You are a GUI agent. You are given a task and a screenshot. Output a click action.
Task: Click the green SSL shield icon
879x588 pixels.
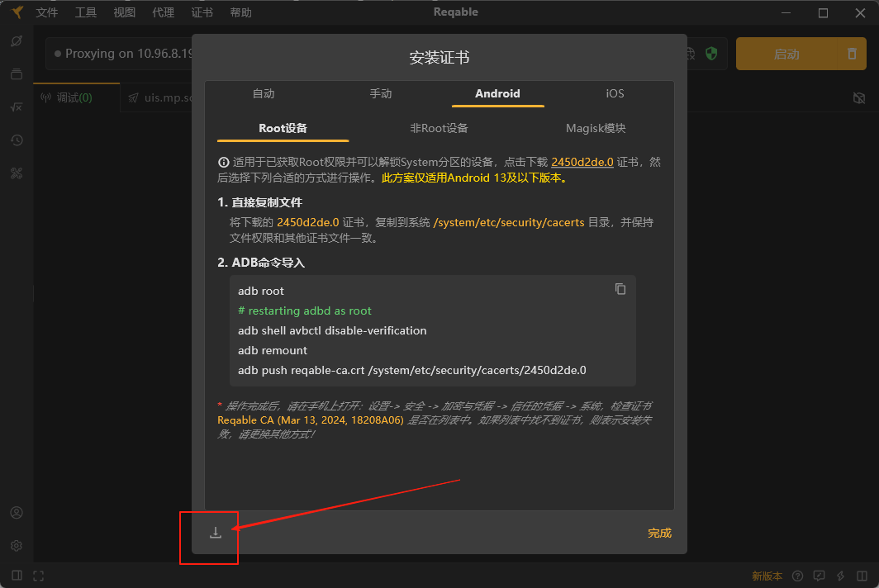711,53
